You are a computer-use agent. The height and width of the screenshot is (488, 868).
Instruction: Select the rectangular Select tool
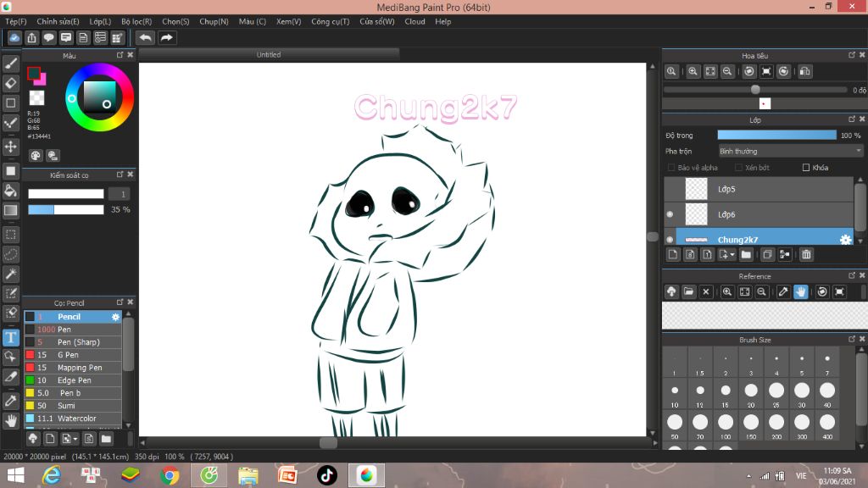click(10, 235)
